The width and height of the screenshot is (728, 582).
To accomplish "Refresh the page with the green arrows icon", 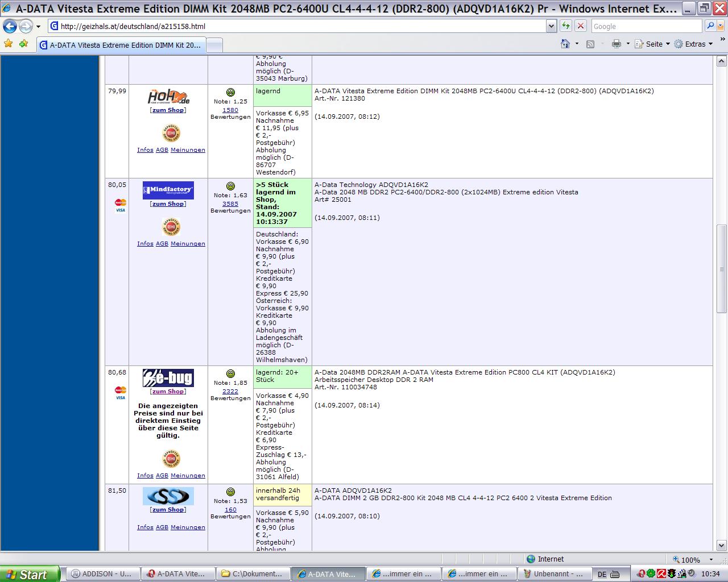I will coord(565,26).
